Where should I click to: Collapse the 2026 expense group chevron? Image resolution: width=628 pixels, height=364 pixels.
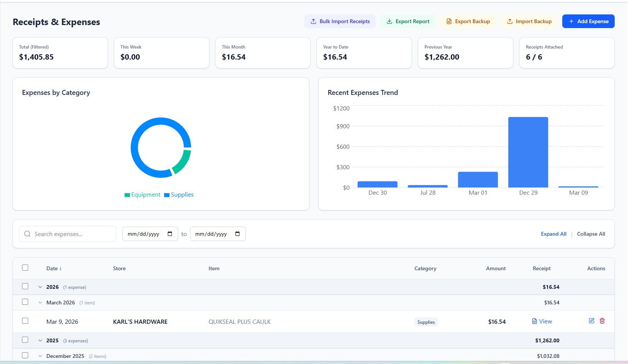pos(40,287)
